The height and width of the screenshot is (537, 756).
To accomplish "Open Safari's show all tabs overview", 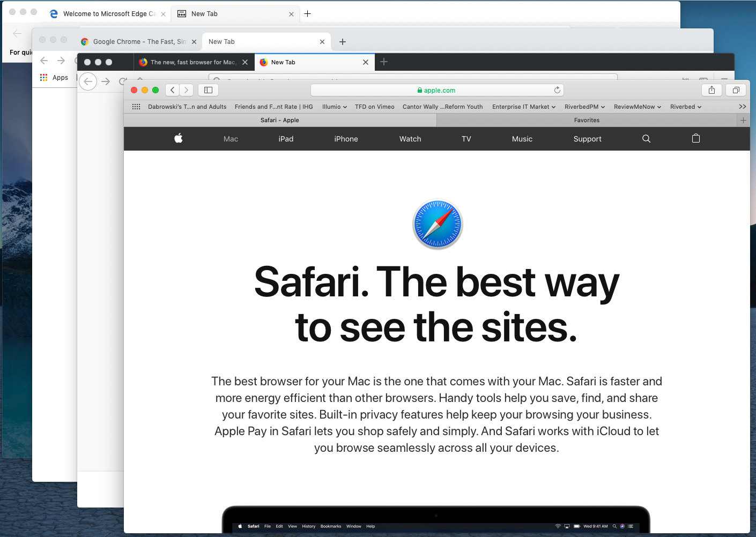I will (736, 90).
